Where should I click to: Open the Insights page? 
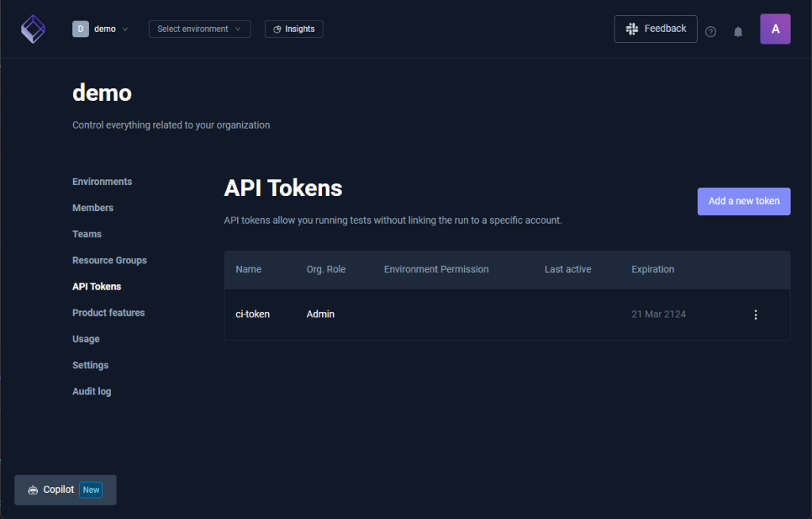coord(293,29)
